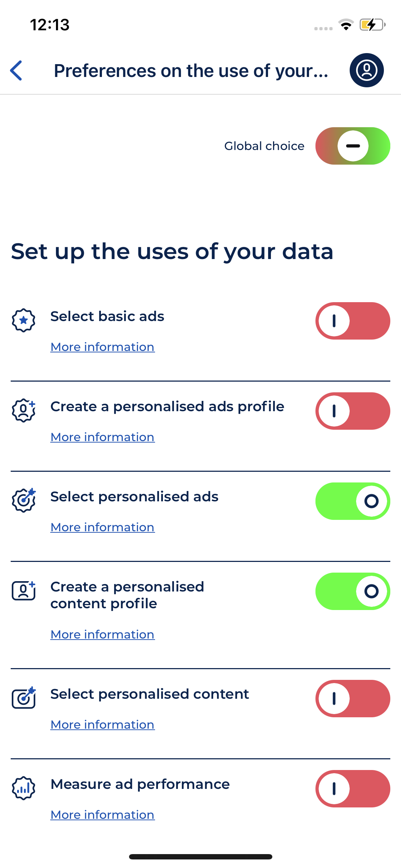Enable the Select personalised content toggle
401x868 pixels.
pos(353,699)
